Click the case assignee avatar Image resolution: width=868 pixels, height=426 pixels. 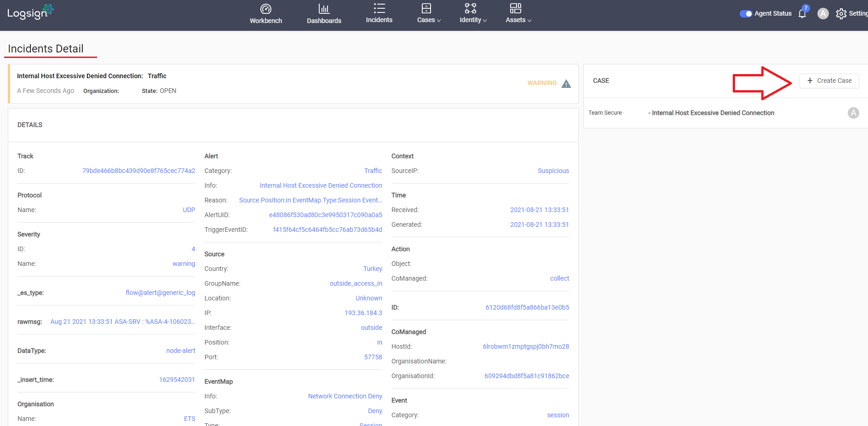pyautogui.click(x=853, y=113)
